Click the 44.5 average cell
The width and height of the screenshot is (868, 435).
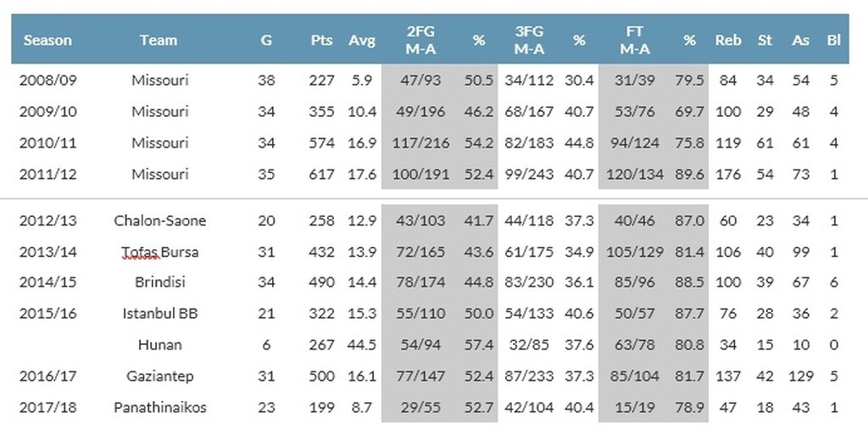point(362,345)
